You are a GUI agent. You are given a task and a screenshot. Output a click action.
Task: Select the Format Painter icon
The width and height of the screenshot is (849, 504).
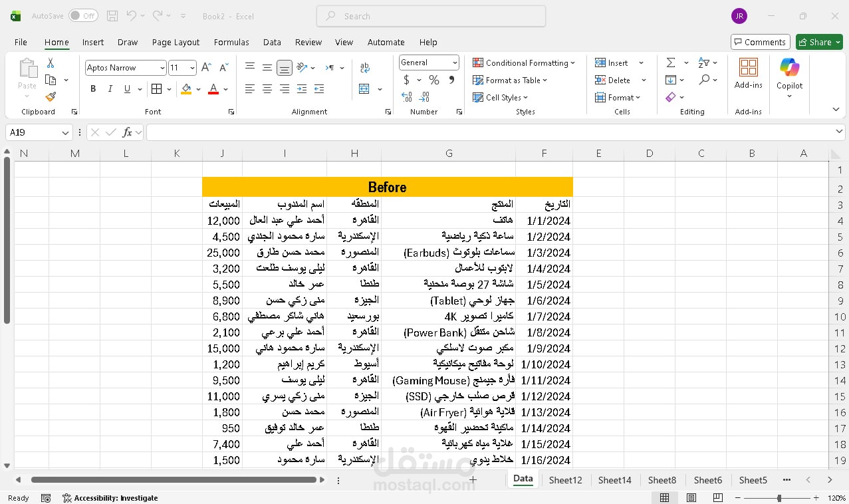pyautogui.click(x=51, y=97)
